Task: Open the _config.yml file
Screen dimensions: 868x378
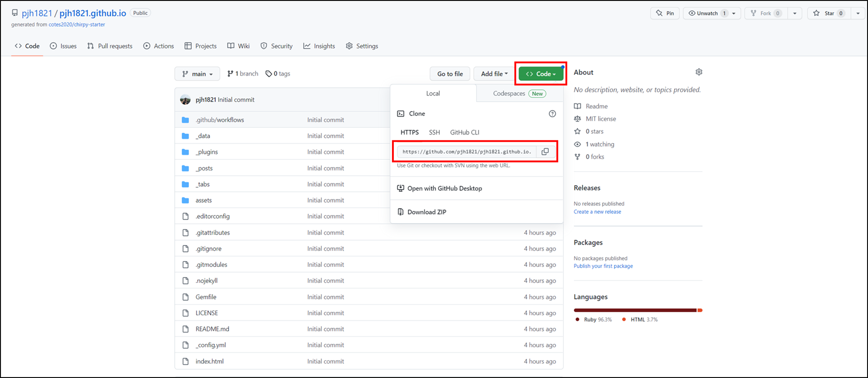Action: coord(210,345)
